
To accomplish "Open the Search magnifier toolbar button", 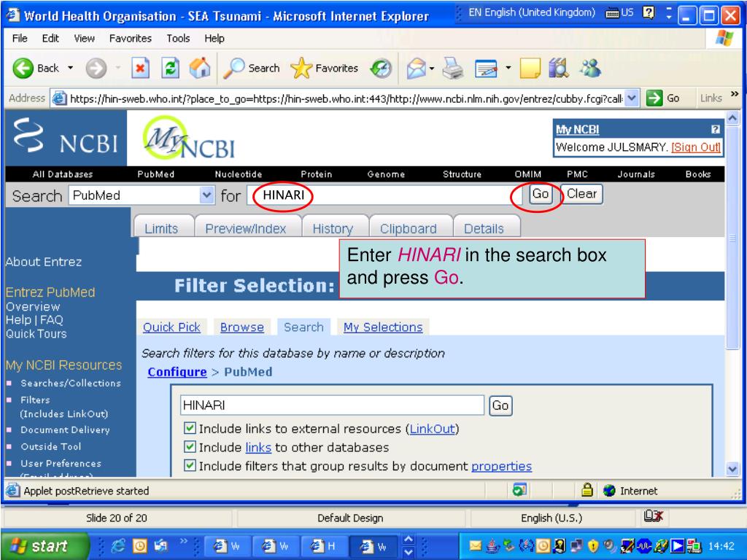I will pos(251,69).
